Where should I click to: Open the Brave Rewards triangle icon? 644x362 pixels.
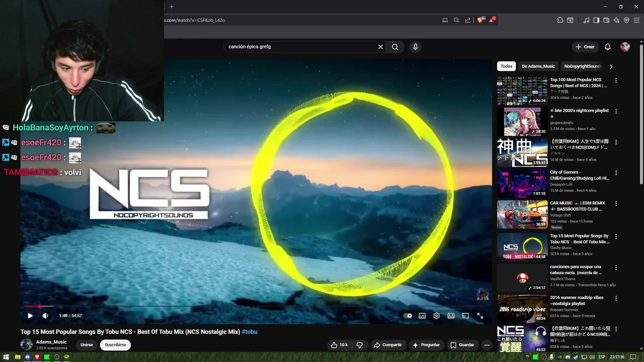[x=492, y=20]
